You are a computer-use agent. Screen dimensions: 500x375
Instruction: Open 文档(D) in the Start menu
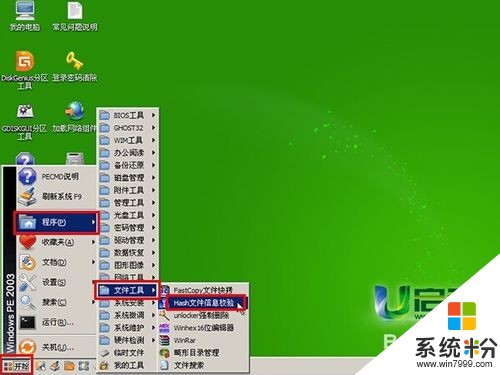coord(57,262)
